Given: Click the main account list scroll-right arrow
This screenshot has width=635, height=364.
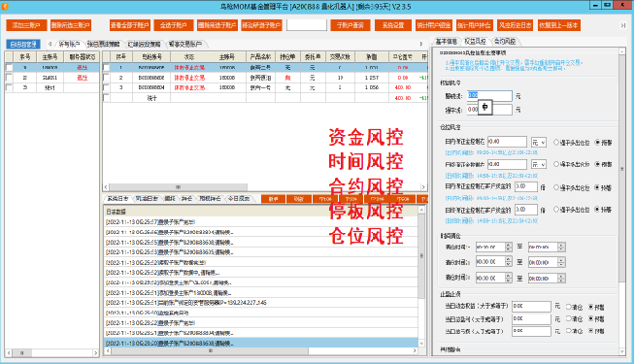Looking at the screenshot, I should [95, 353].
